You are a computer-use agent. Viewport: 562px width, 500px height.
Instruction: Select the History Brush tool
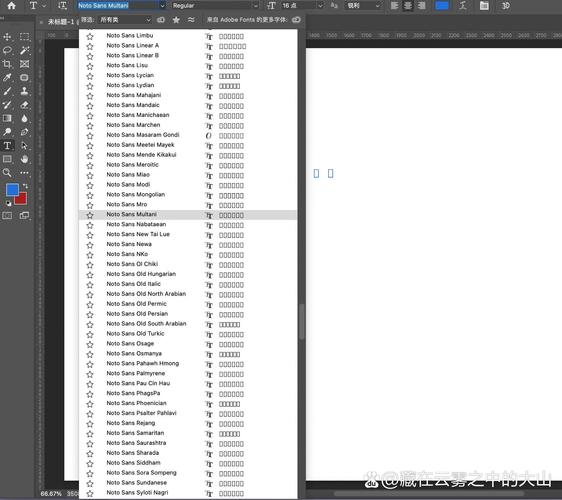pyautogui.click(x=7, y=105)
